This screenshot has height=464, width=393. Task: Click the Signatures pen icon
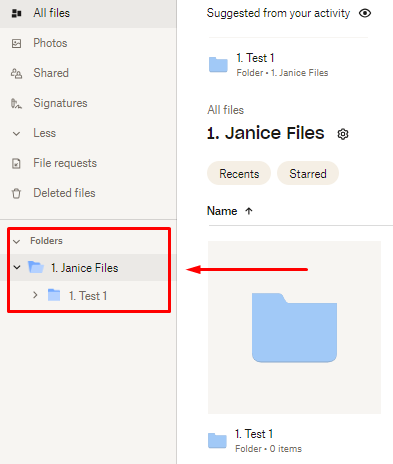click(16, 103)
